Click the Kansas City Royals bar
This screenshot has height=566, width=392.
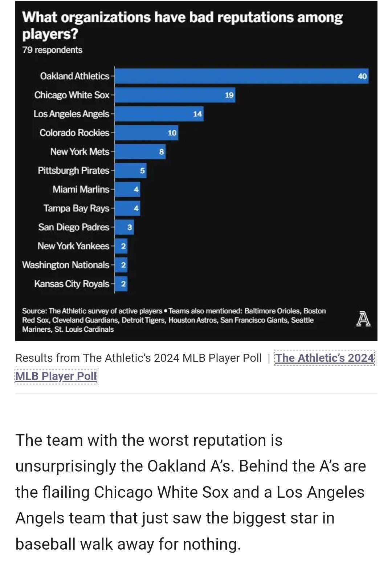tap(121, 284)
